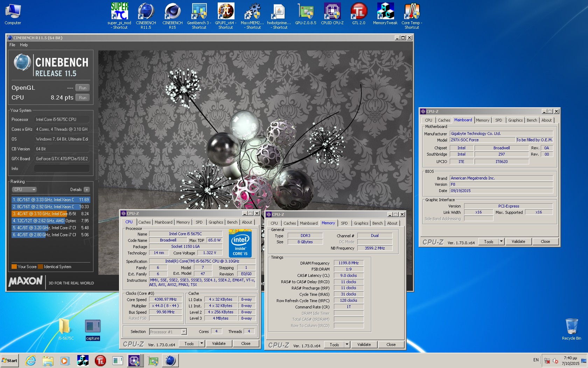Click the Identical System legend swatch
Screen dimensions: 588x368
click(41, 267)
